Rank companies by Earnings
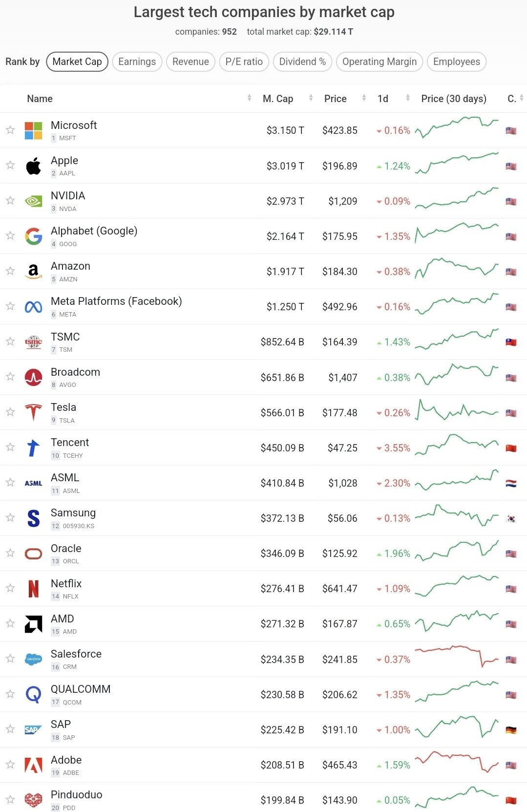Screen dimensions: 527x812 click(137, 62)
